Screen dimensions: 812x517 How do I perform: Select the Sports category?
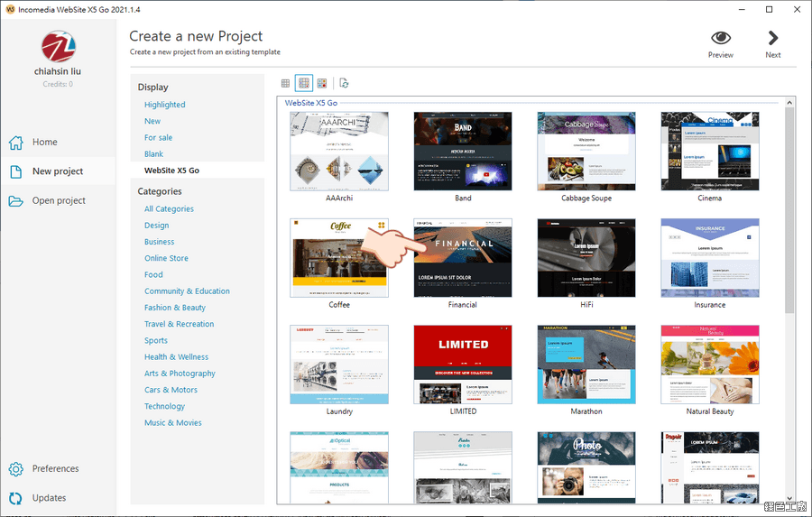click(156, 341)
